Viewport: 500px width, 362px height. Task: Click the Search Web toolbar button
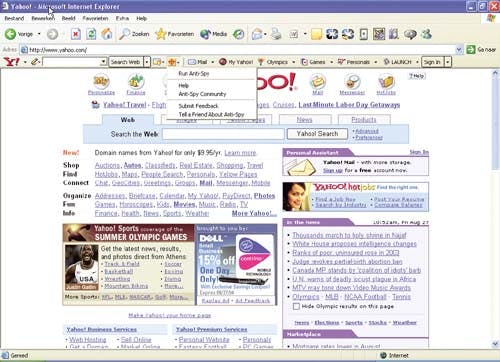[x=126, y=62]
